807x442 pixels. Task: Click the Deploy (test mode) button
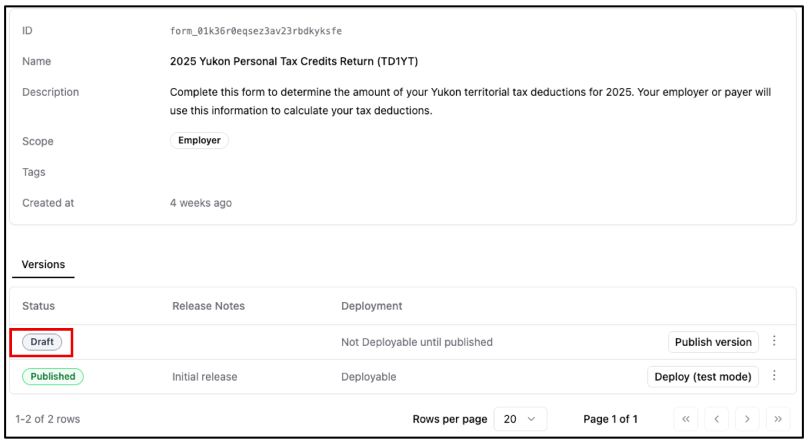[702, 377]
